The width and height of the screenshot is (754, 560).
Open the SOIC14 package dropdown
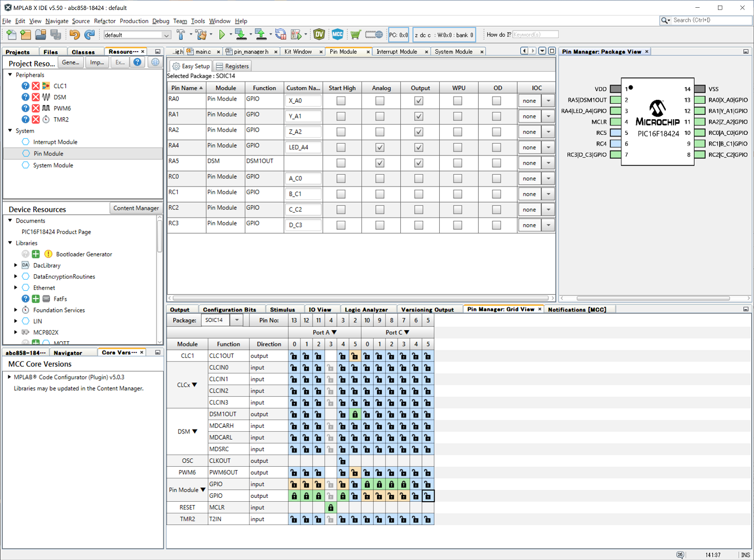[237, 320]
